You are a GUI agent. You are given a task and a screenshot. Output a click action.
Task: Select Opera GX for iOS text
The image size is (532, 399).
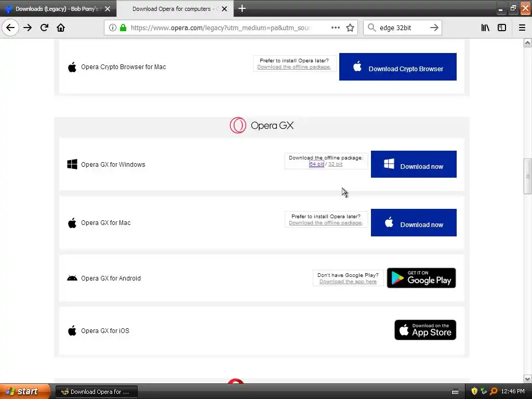pos(105,331)
